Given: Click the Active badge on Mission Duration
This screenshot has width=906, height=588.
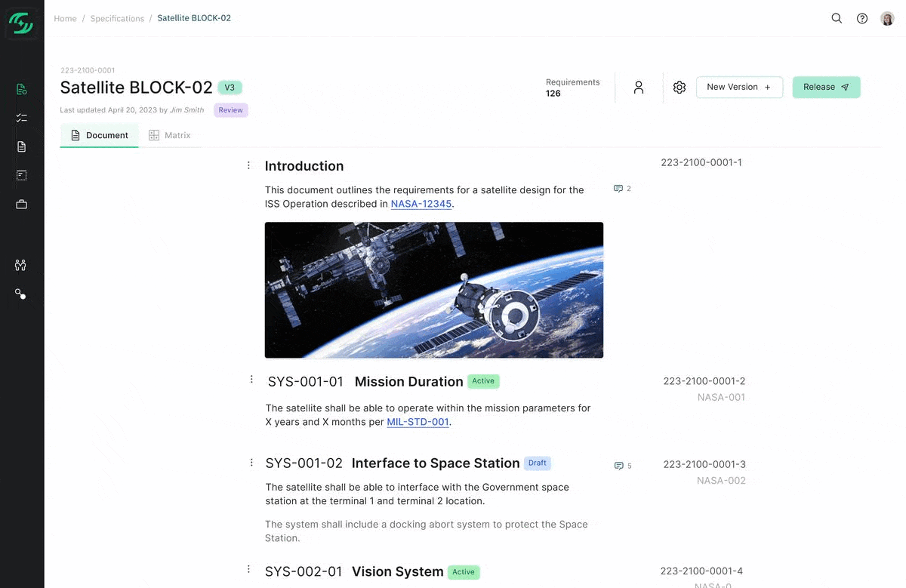Looking at the screenshot, I should (483, 381).
